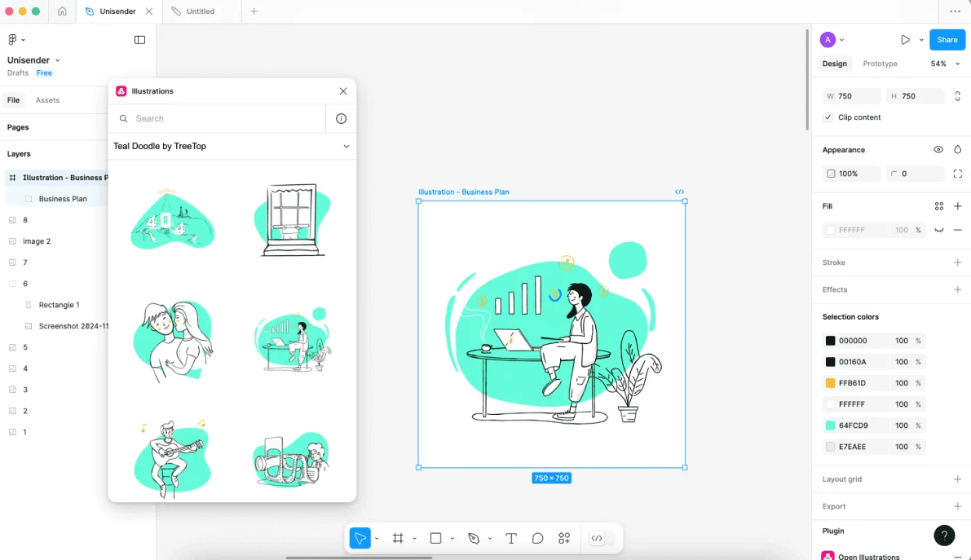Click the blue Share button
This screenshot has width=971, height=560.
pos(947,40)
